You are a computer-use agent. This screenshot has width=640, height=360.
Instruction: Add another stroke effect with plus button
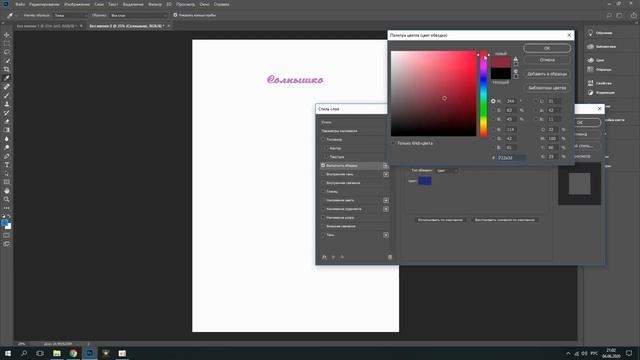pos(385,165)
